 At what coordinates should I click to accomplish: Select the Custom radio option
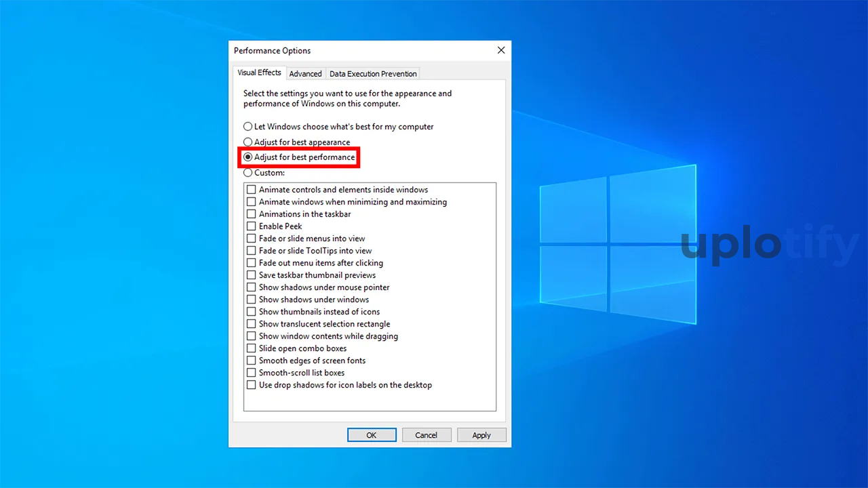pyautogui.click(x=248, y=173)
